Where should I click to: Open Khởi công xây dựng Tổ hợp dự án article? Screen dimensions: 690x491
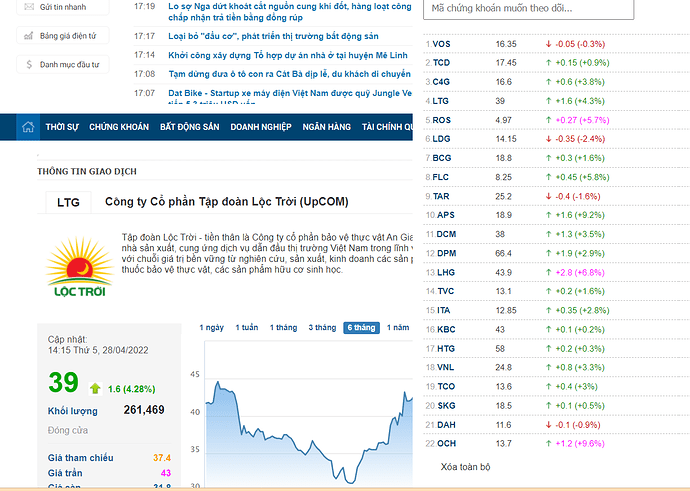point(288,55)
